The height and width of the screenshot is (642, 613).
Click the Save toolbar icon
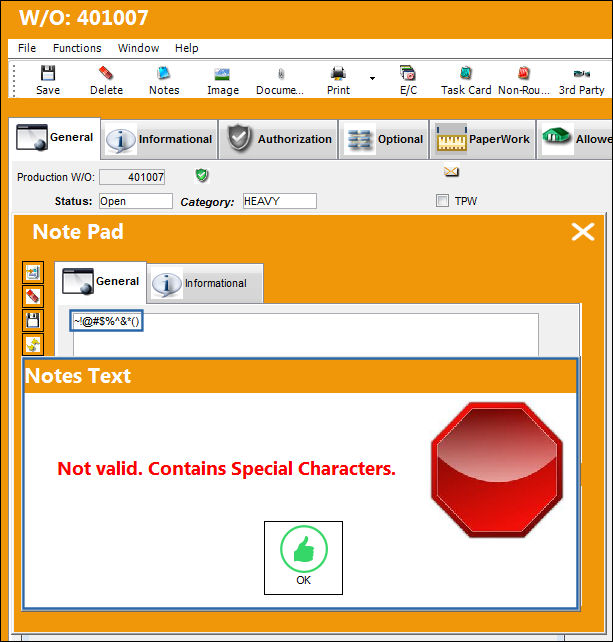pyautogui.click(x=48, y=80)
